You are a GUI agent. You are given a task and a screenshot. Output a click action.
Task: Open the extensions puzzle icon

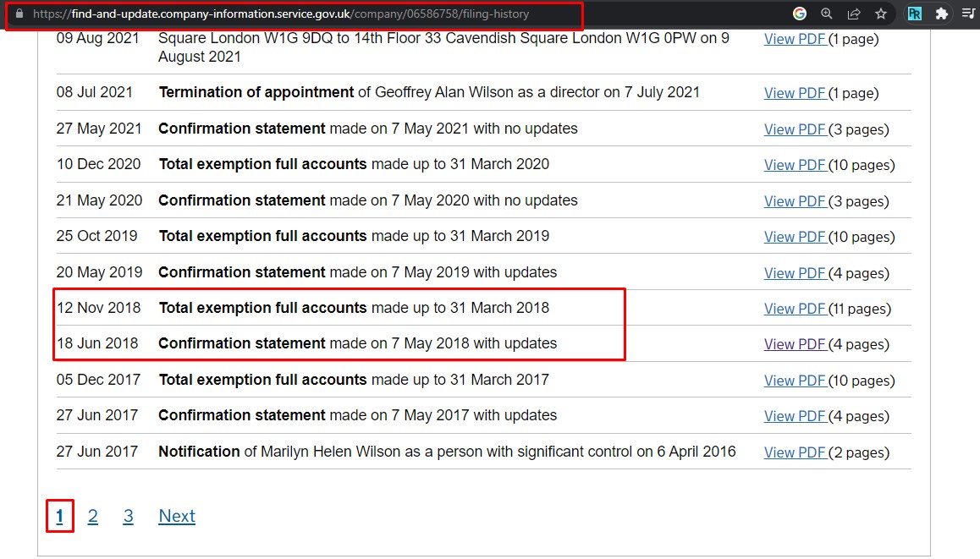click(x=941, y=14)
